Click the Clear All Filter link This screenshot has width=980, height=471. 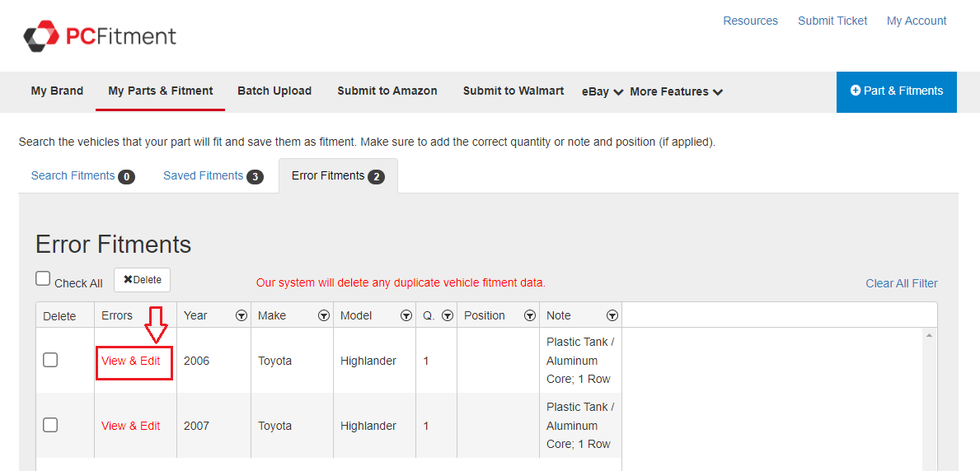click(x=901, y=283)
